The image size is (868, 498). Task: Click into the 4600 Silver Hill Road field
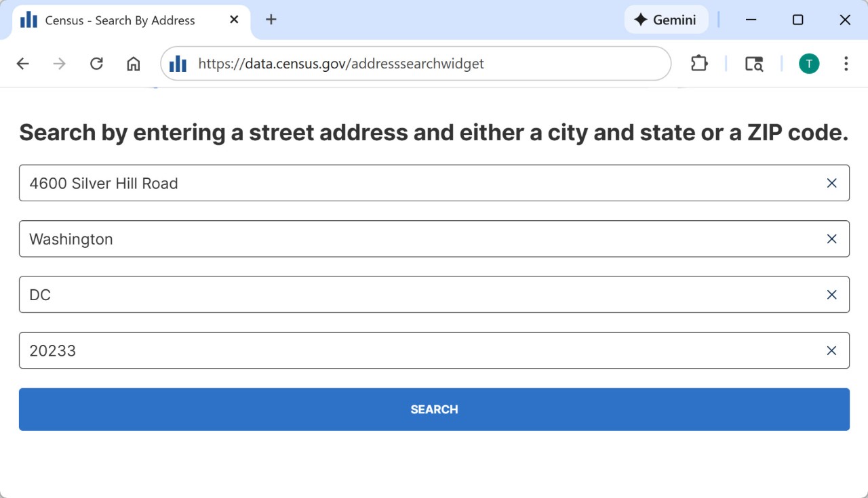[x=407, y=183]
